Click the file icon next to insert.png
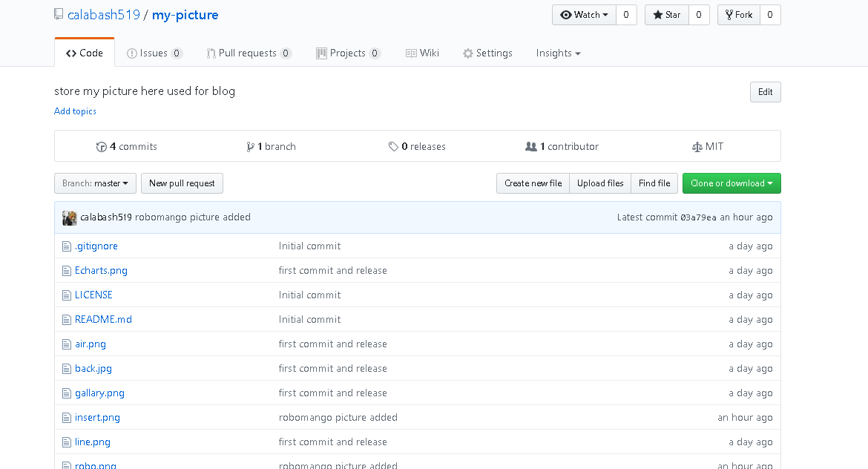The width and height of the screenshot is (868, 469). pyautogui.click(x=67, y=418)
